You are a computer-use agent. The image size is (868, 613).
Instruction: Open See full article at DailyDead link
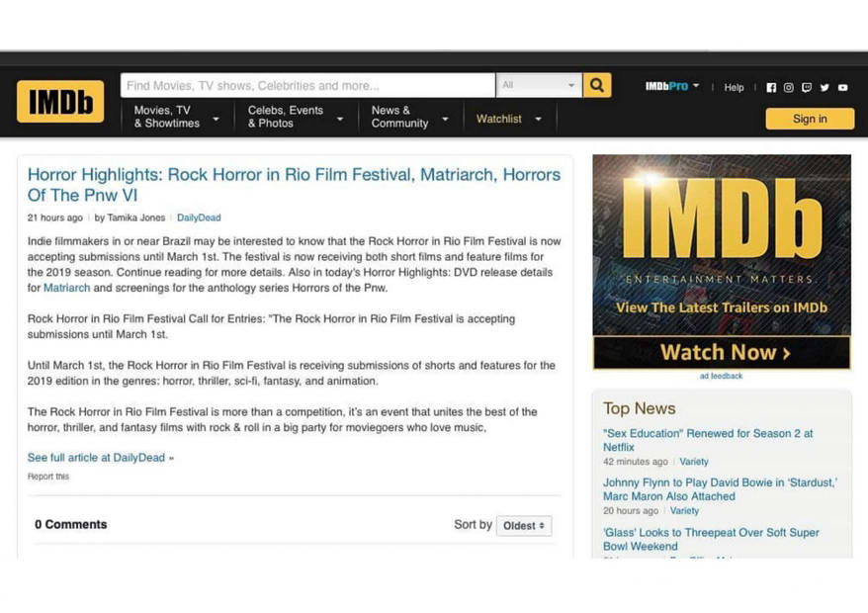(x=100, y=458)
